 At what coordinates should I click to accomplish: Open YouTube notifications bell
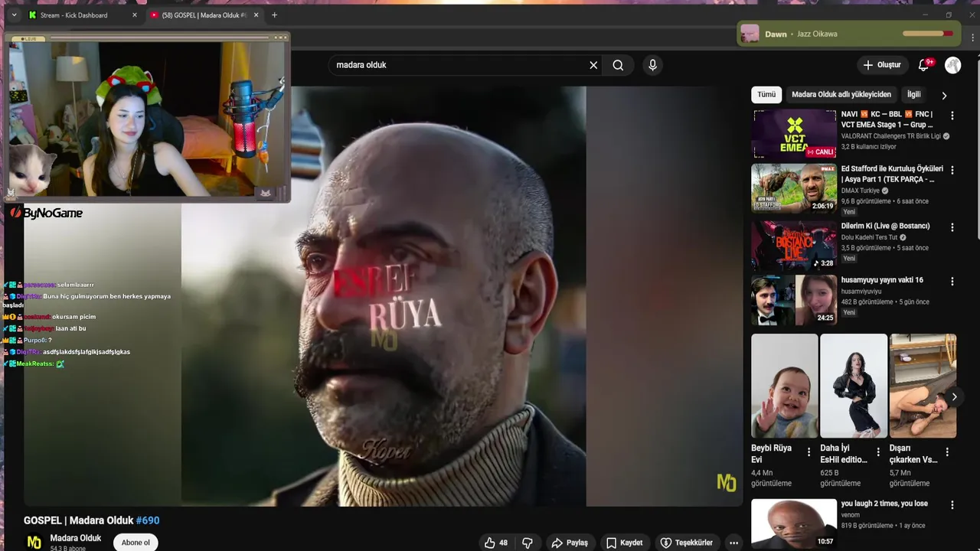coord(924,65)
